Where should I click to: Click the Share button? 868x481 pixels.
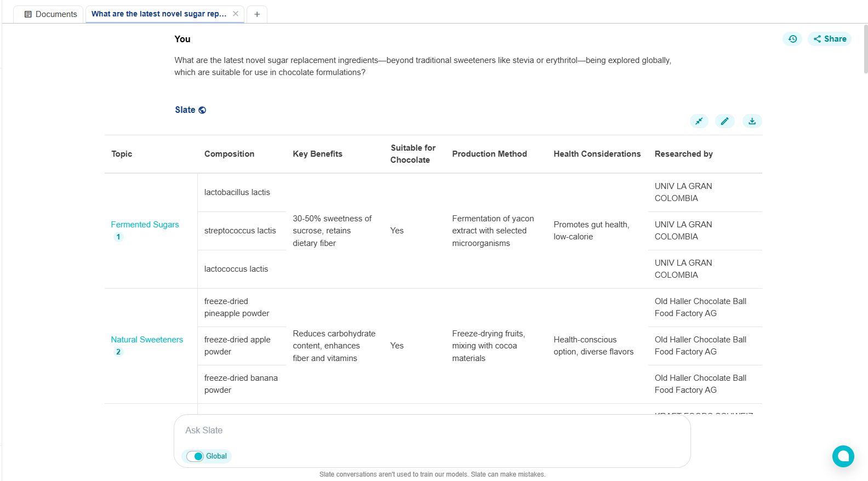[x=830, y=39]
